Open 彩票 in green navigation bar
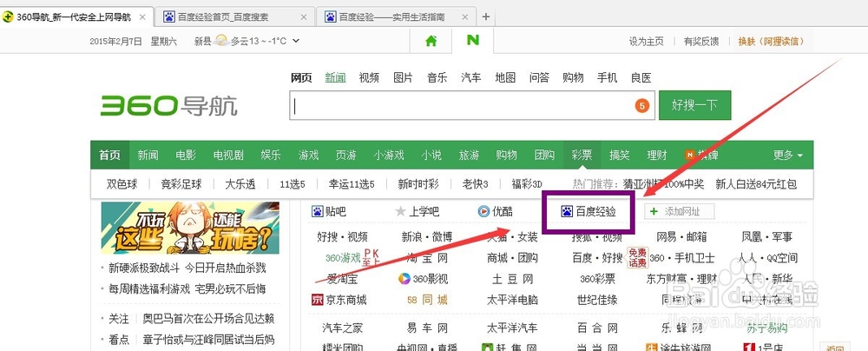 (x=582, y=156)
